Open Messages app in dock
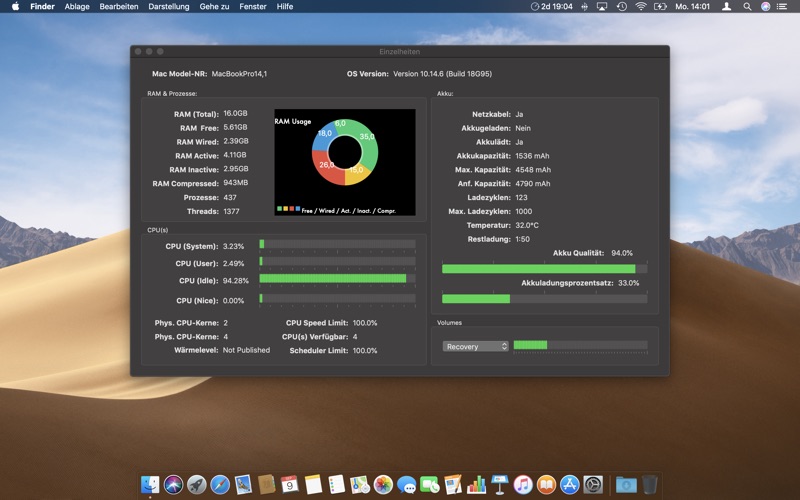 tap(407, 485)
